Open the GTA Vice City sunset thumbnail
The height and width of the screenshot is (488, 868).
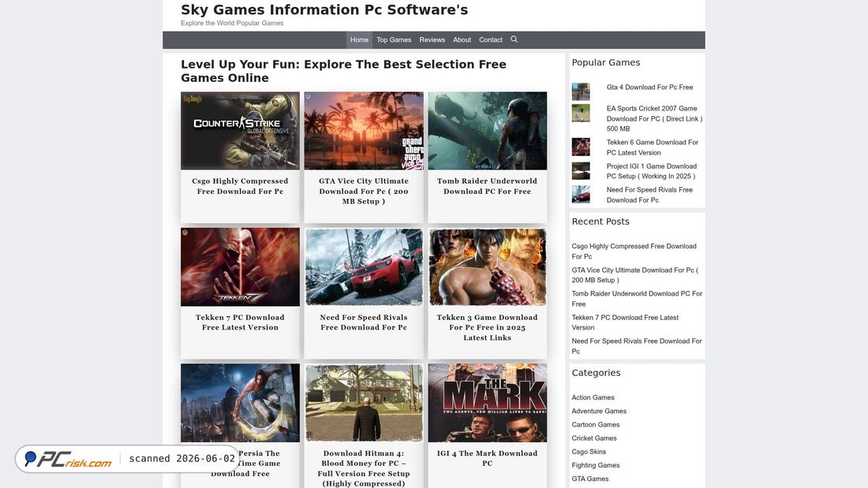click(364, 131)
